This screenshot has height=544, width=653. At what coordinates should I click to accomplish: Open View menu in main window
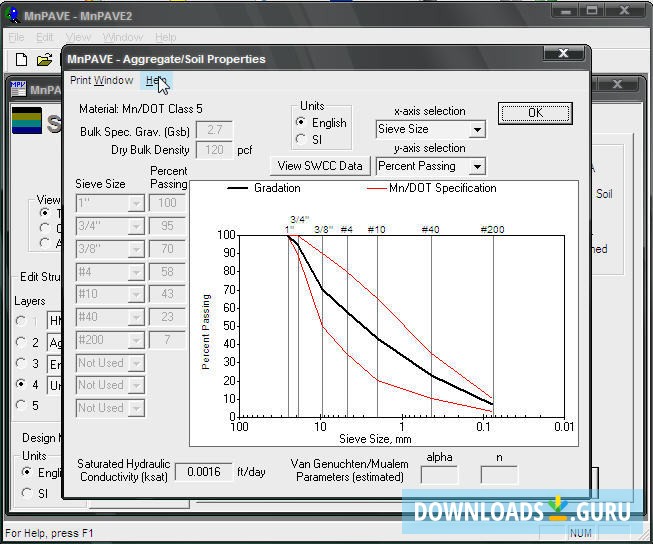click(x=78, y=37)
